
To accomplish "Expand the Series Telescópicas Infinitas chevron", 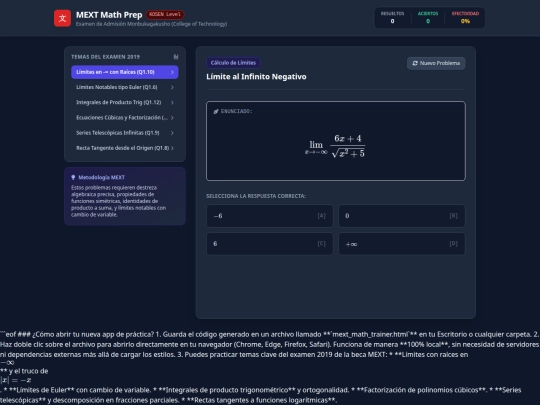I will point(172,133).
